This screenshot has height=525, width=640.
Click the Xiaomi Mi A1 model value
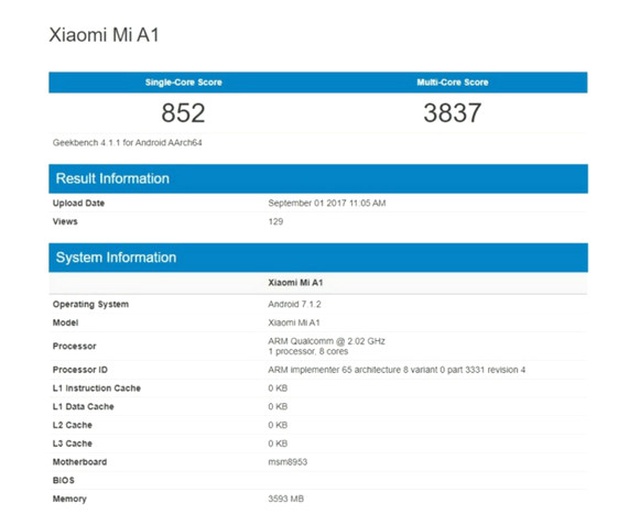[294, 323]
